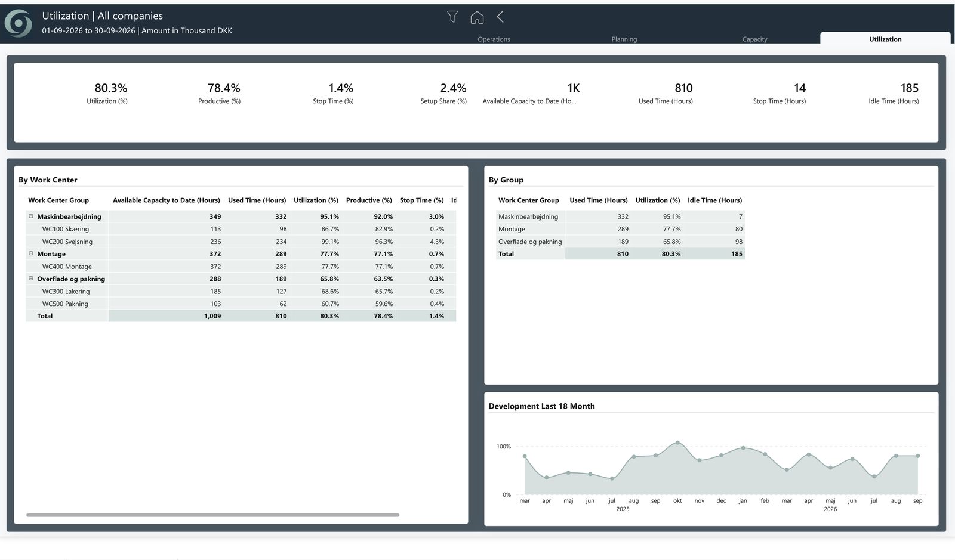Image resolution: width=955 pixels, height=560 pixels.
Task: Collapse the Montage group row
Action: click(31, 253)
